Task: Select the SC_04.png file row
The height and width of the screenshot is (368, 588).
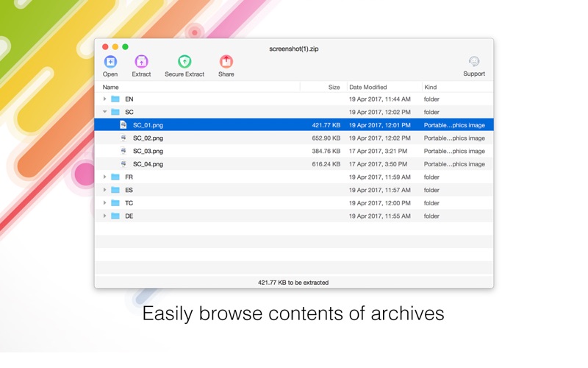Action: 220,164
